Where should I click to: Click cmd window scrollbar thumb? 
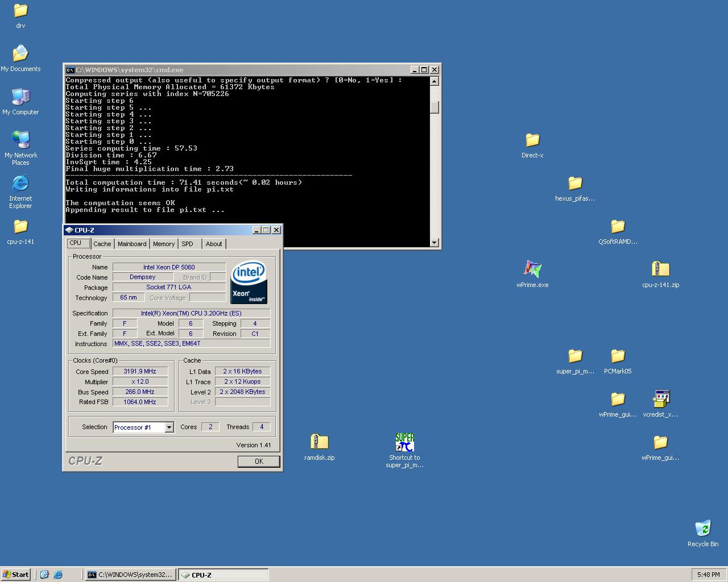click(x=435, y=107)
